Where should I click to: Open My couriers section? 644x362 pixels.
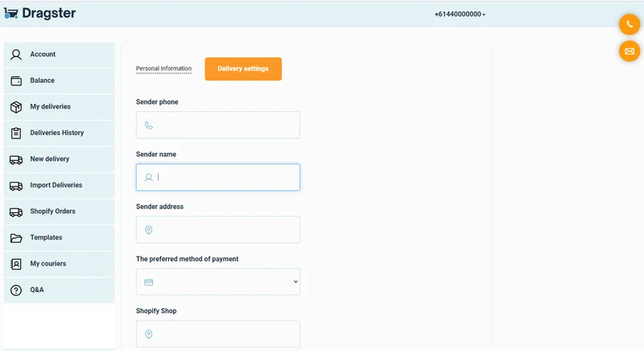[x=59, y=264]
